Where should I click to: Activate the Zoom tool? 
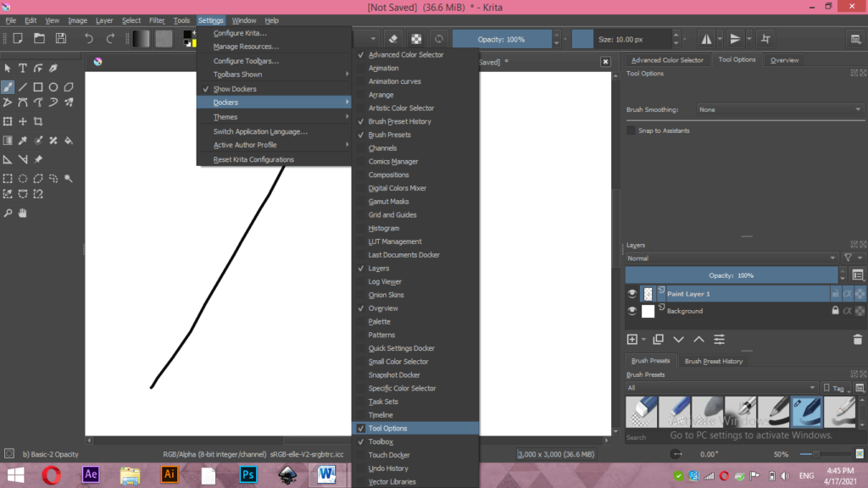[x=8, y=212]
